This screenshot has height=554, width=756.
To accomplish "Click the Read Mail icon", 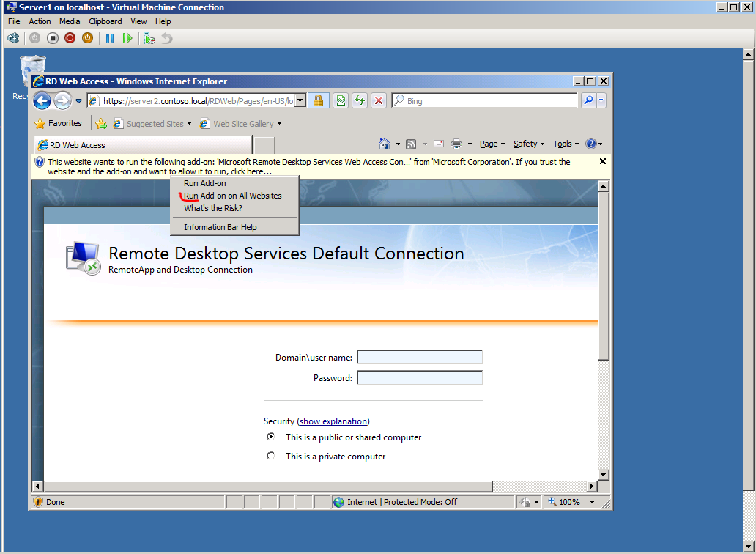I will click(439, 144).
